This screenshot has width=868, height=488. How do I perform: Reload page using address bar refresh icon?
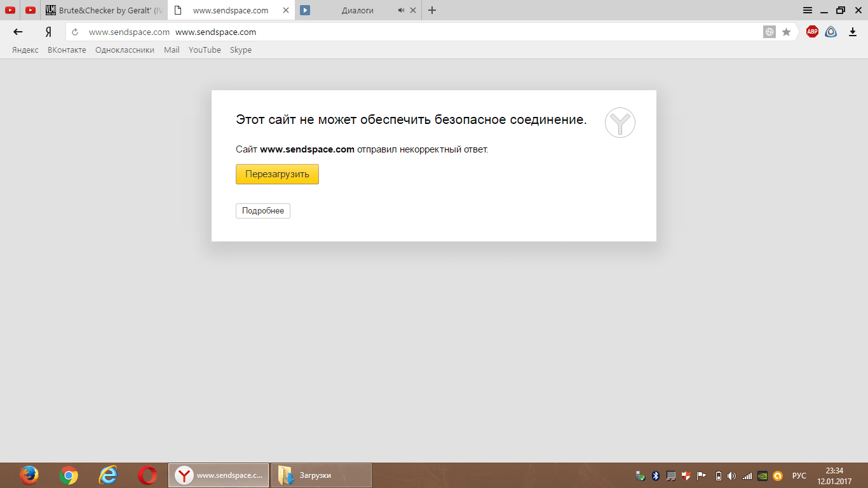pyautogui.click(x=75, y=32)
